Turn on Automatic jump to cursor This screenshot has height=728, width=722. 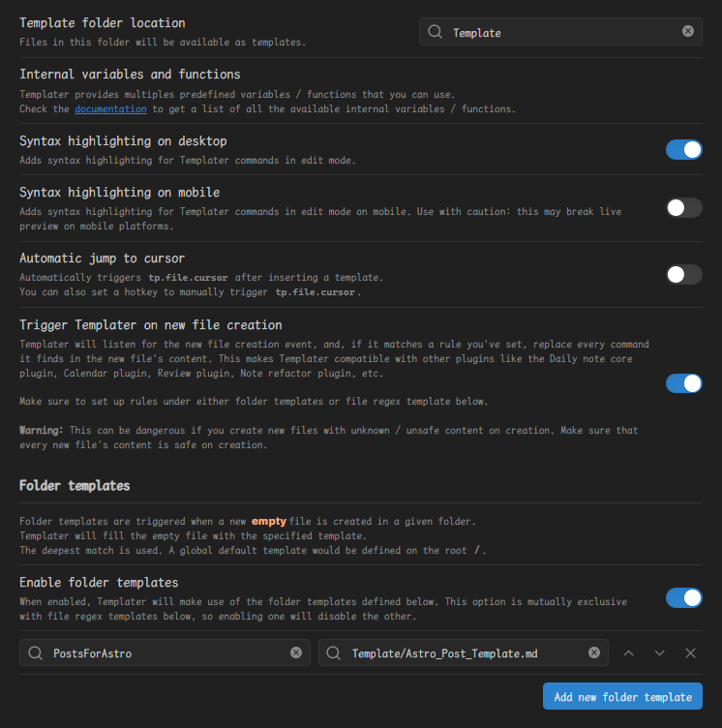[x=683, y=274]
